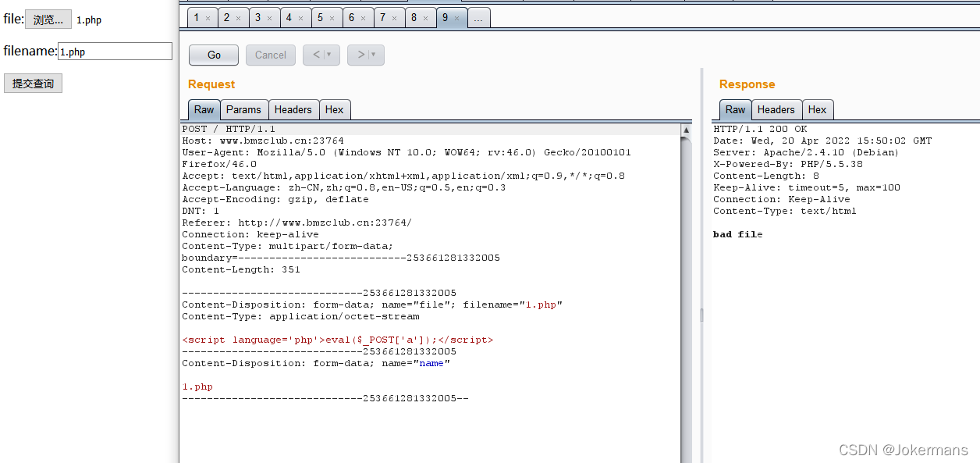Click the Request/Response split divider handle

click(701, 315)
